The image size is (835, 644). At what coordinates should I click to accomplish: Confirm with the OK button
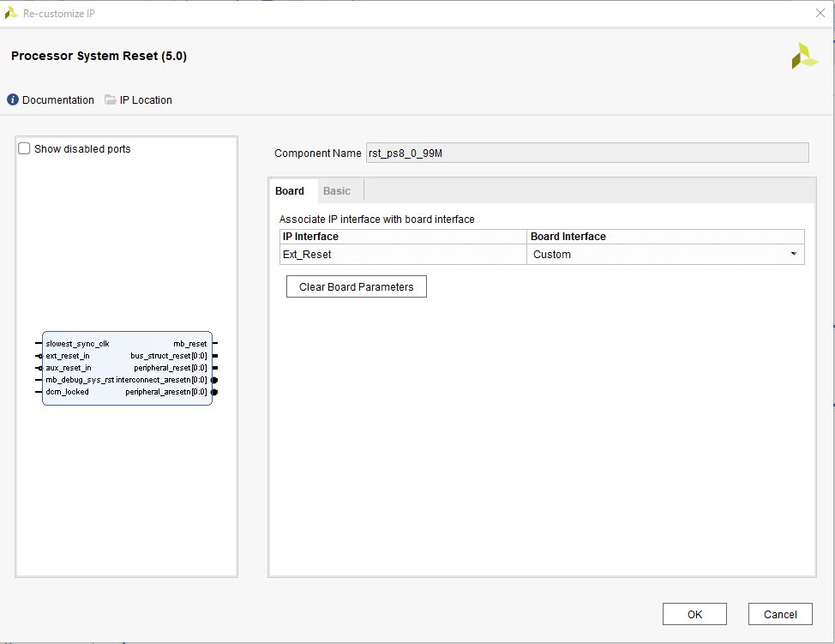(694, 614)
